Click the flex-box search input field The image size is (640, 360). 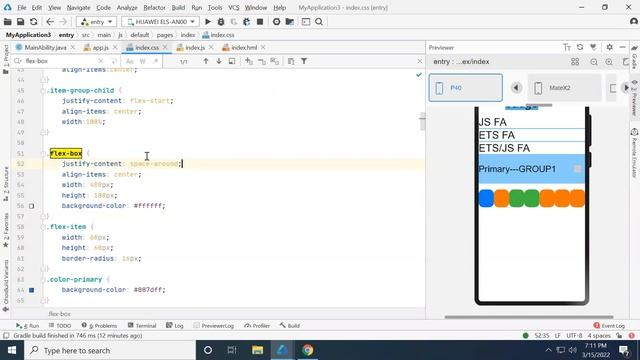(61, 61)
